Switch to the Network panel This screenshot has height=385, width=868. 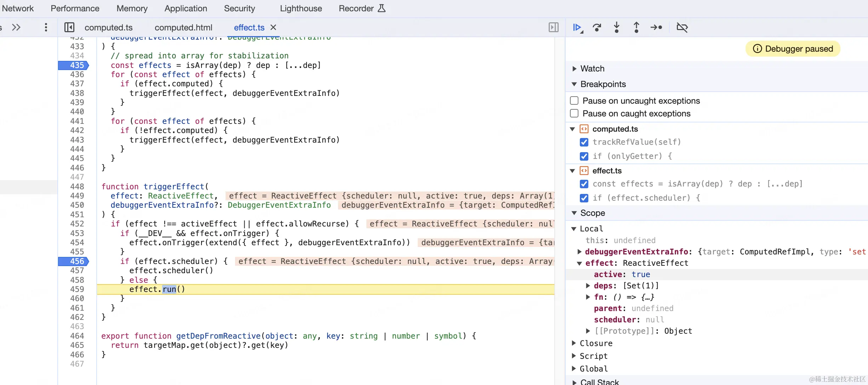click(18, 8)
